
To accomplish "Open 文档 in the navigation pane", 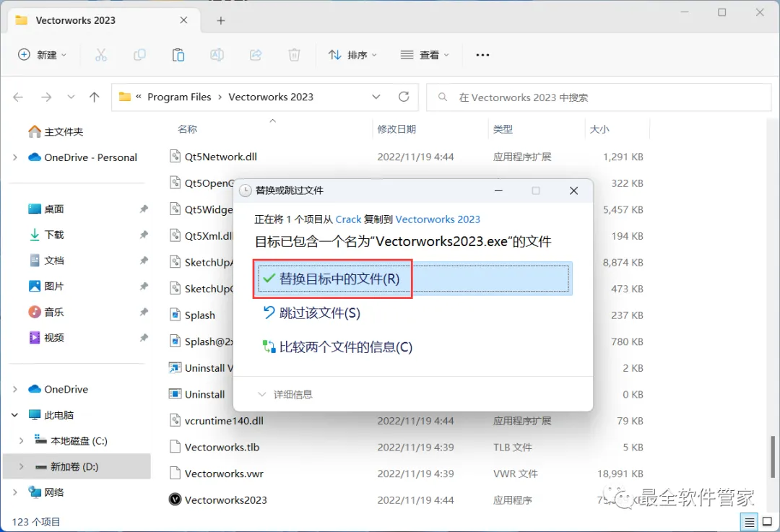I will [46, 261].
